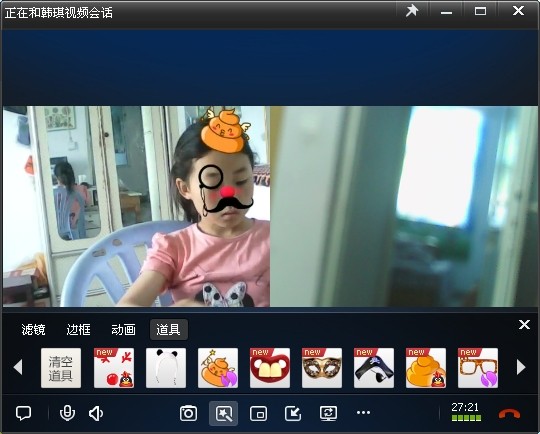Pin the video window on top
The image size is (540, 434).
click(412, 11)
